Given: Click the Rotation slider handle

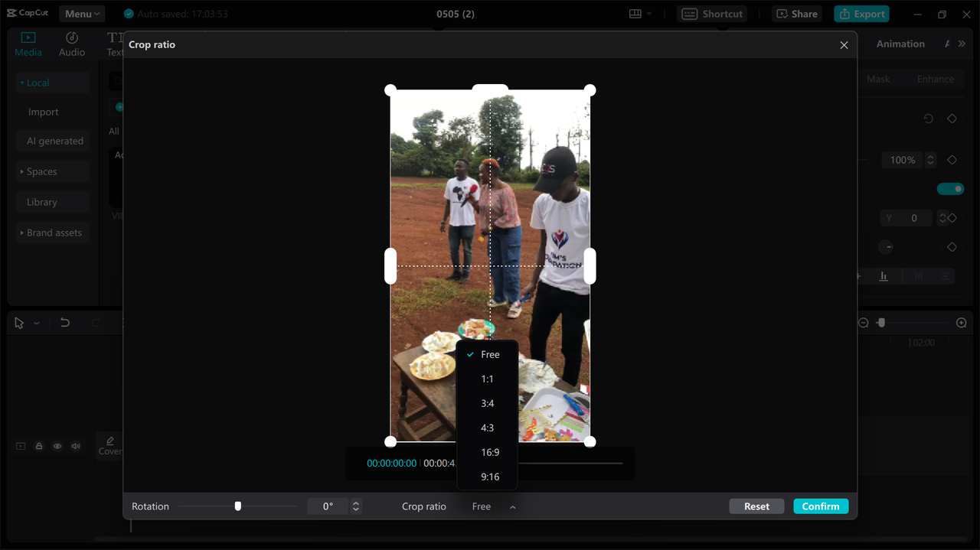Looking at the screenshot, I should click(x=238, y=506).
